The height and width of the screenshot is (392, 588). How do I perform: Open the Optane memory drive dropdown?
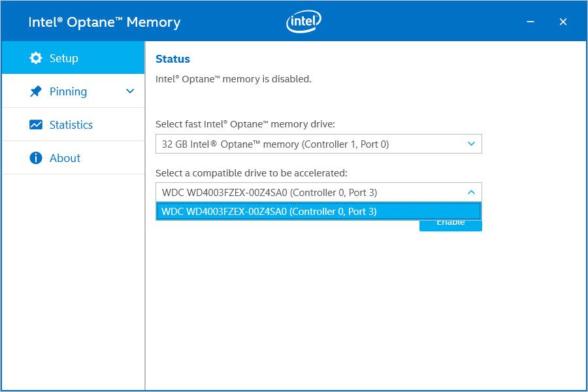(x=319, y=144)
